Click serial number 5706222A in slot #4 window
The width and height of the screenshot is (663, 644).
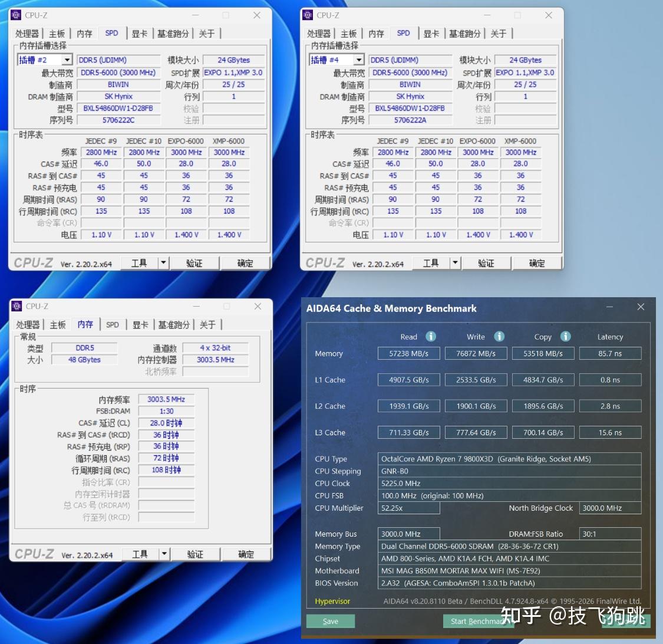point(410,120)
